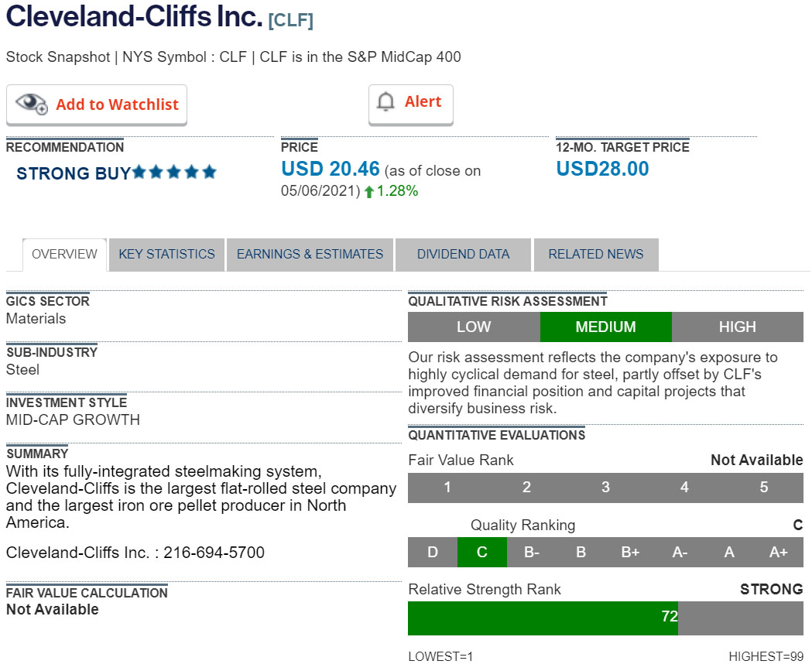Click the five-star Strong Buy rating
The image size is (812, 671).
pyautogui.click(x=174, y=173)
